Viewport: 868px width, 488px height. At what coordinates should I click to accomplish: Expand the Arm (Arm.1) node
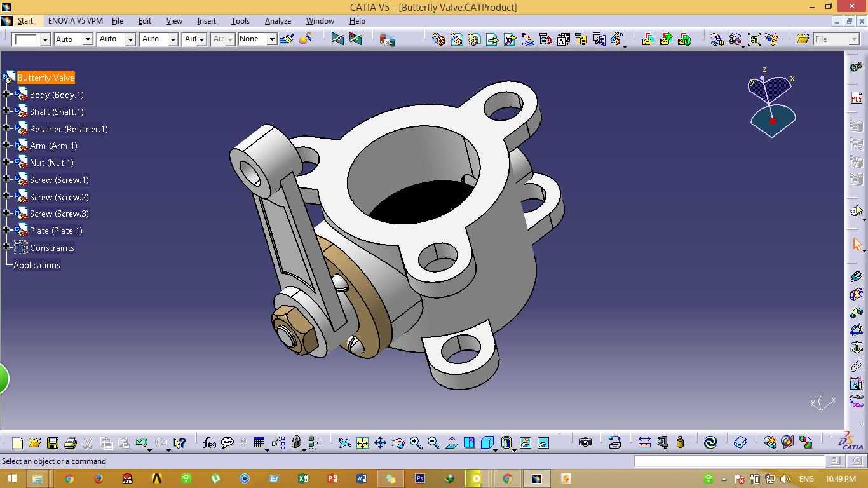(x=6, y=145)
